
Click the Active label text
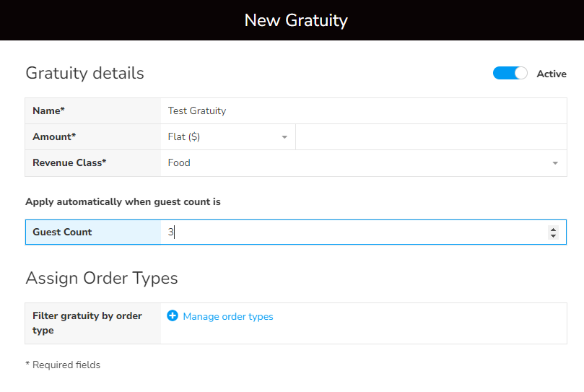(552, 74)
